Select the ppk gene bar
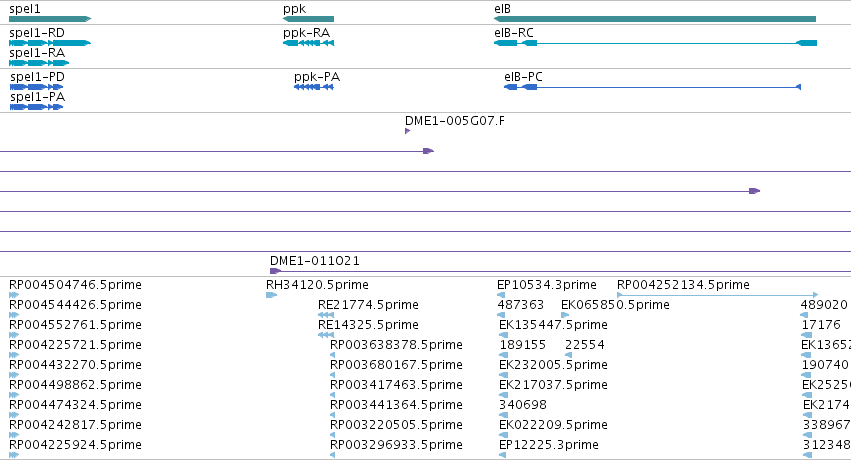851x460 pixels. (x=308, y=19)
